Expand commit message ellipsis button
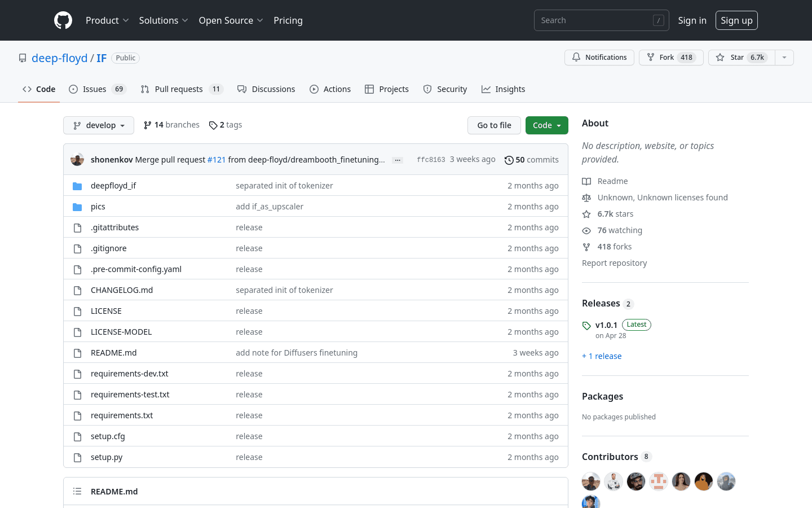Image resolution: width=812 pixels, height=508 pixels. tap(398, 160)
